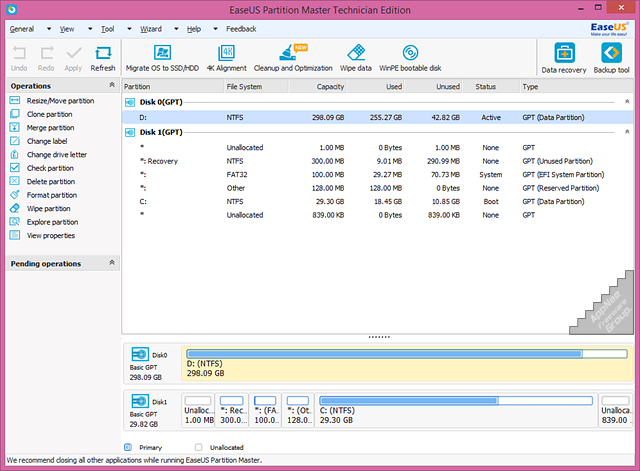Click D: (NTFS) usage bar in disk map
Screen dimensions: 640x471
click(x=407, y=354)
